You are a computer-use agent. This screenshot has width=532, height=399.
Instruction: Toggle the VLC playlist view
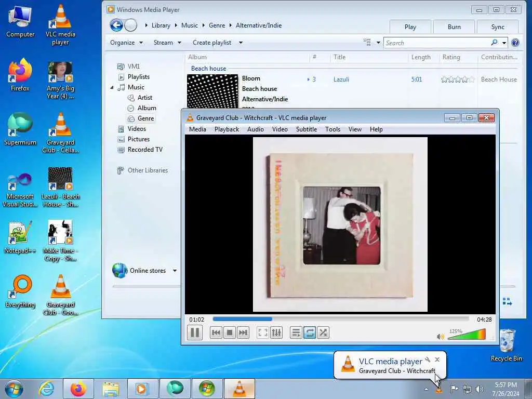pyautogui.click(x=296, y=332)
